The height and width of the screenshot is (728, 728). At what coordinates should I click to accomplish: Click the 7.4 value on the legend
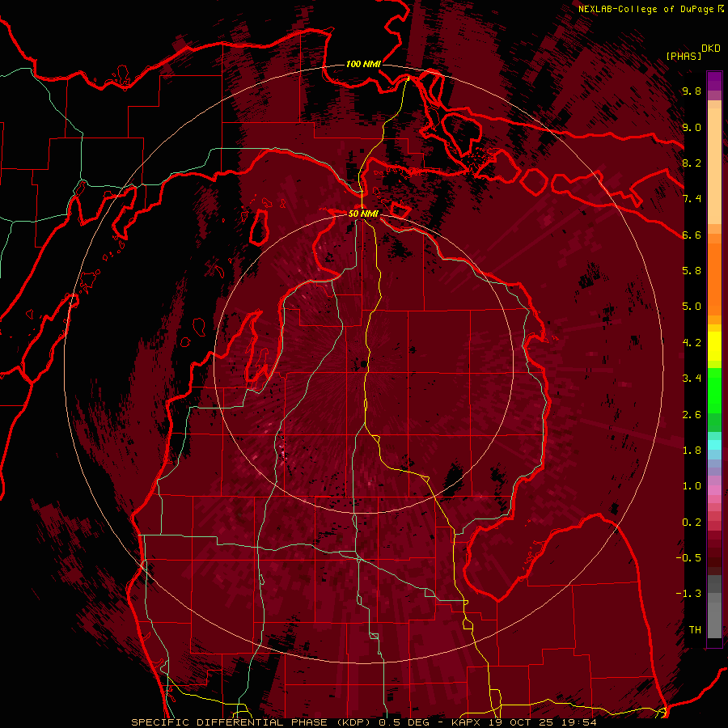point(692,199)
